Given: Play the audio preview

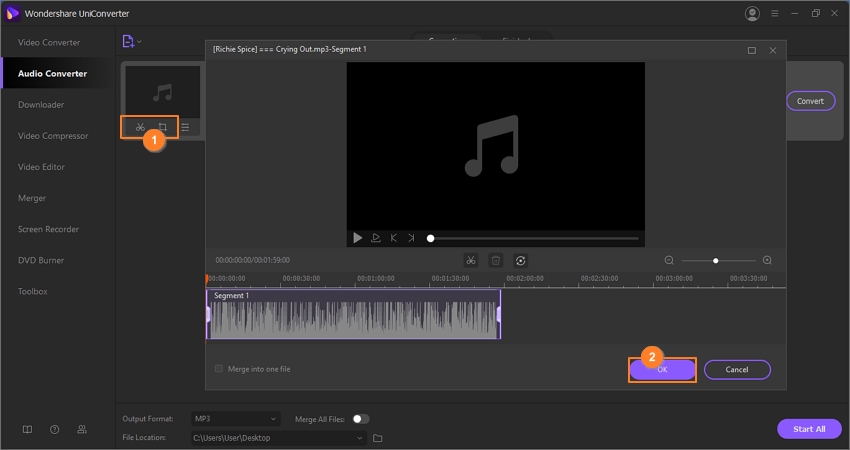Looking at the screenshot, I should 357,237.
